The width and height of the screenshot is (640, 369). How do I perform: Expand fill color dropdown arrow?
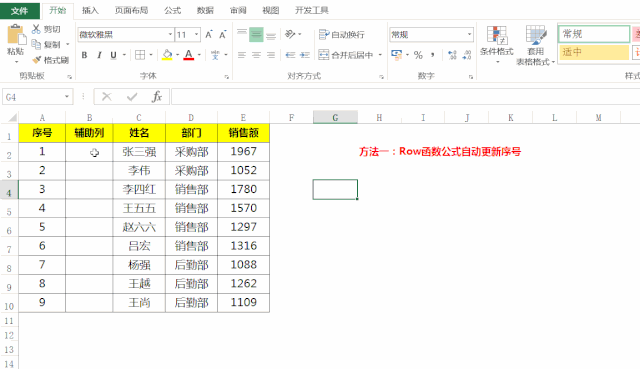pos(178,55)
